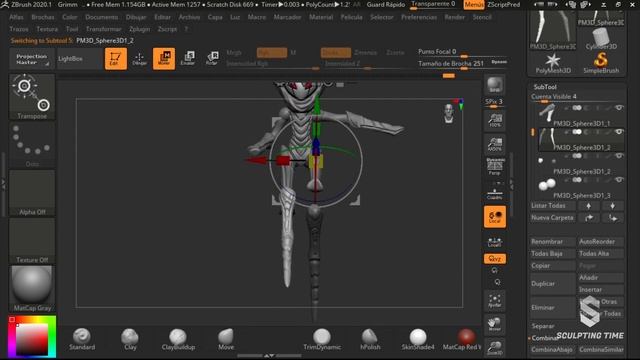Viewport: 640px width, 360px height.
Task: Toggle Dynamic Persp perspective icon
Action: (x=495, y=167)
